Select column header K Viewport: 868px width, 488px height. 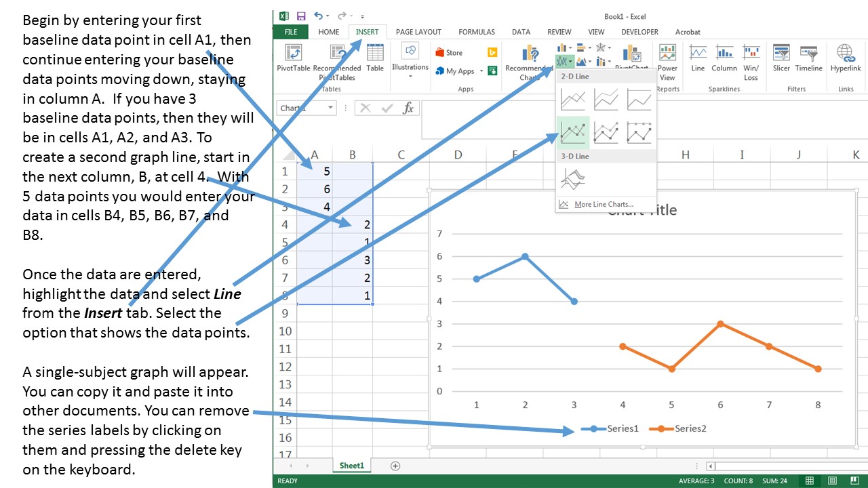(856, 155)
